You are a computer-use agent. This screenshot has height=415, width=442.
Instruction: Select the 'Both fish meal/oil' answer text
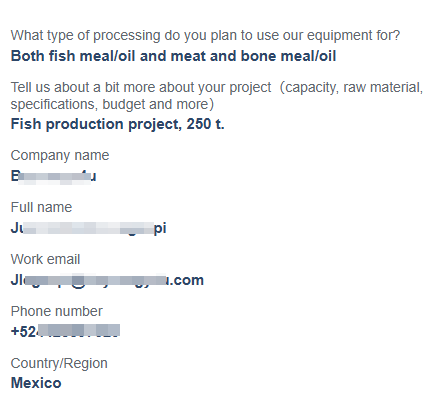click(173, 56)
